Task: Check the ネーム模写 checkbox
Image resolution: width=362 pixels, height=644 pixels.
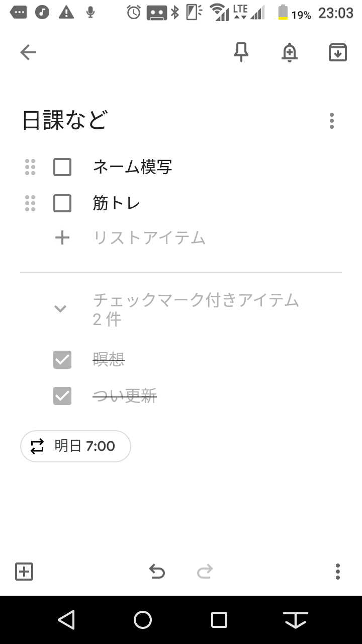Action: point(62,167)
